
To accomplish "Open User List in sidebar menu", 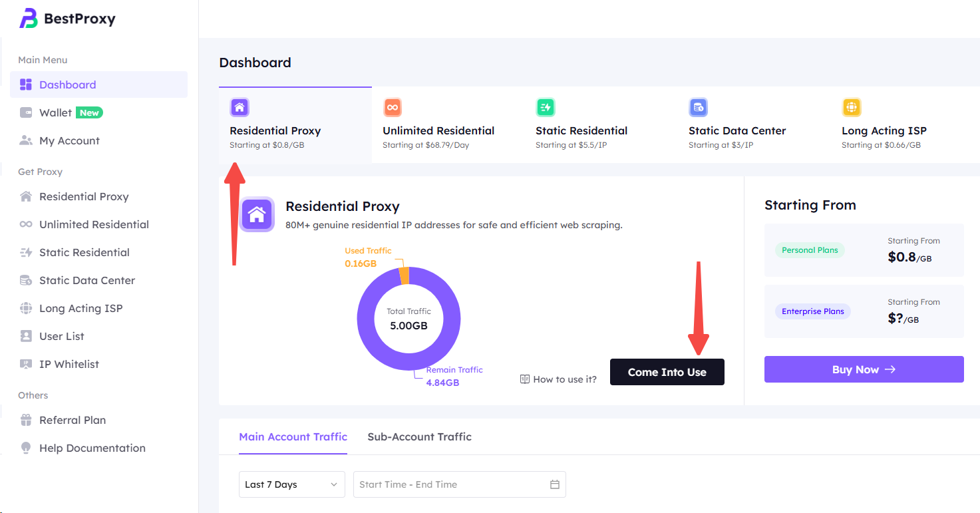I will [x=62, y=337].
